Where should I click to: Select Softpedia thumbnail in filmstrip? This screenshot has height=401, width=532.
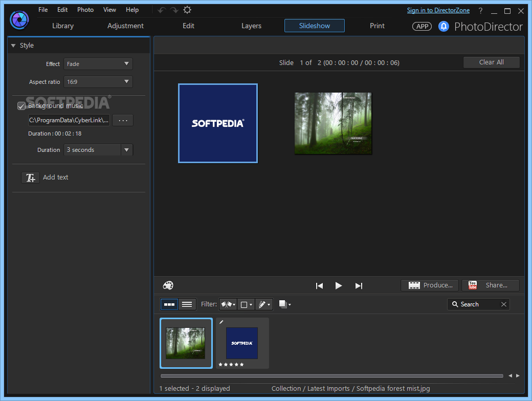(x=242, y=343)
